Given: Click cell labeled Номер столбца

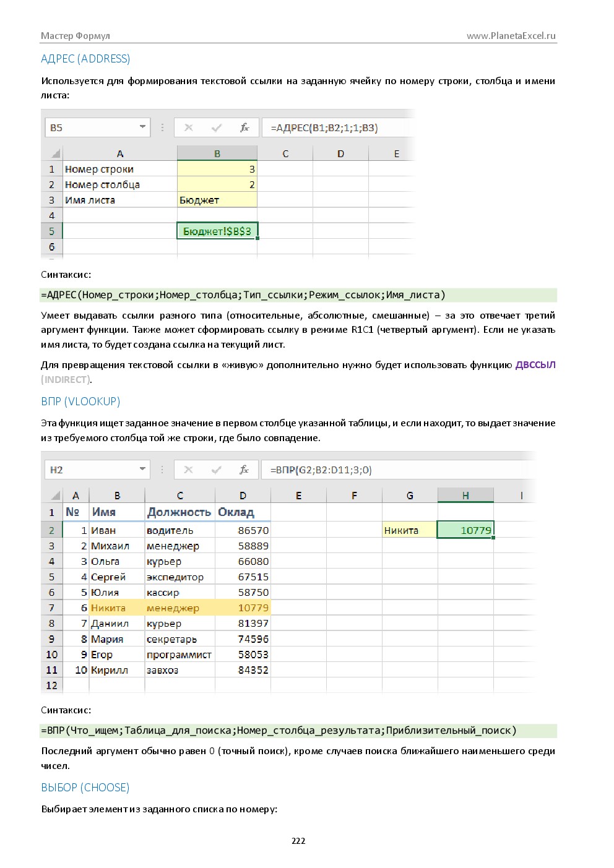Looking at the screenshot, I should [x=120, y=184].
